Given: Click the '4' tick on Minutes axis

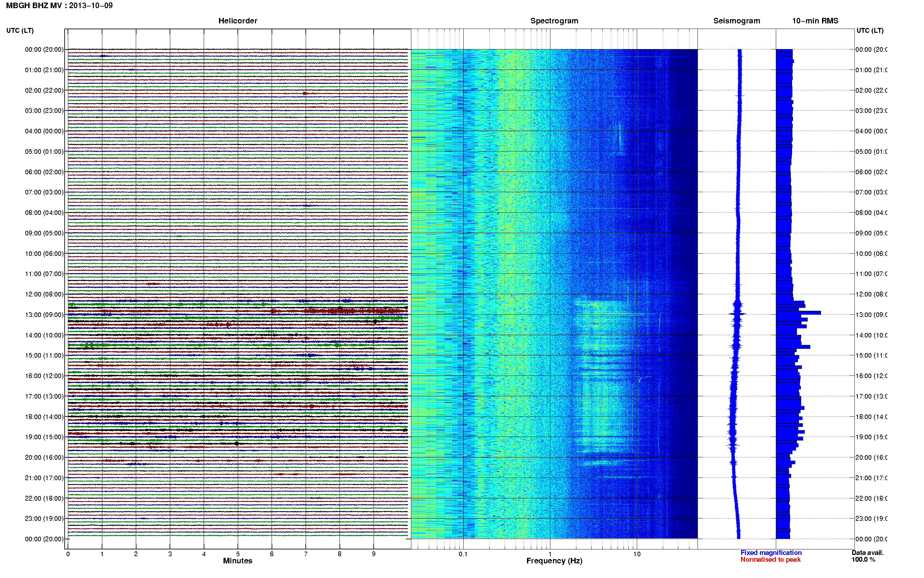Looking at the screenshot, I should [204, 554].
